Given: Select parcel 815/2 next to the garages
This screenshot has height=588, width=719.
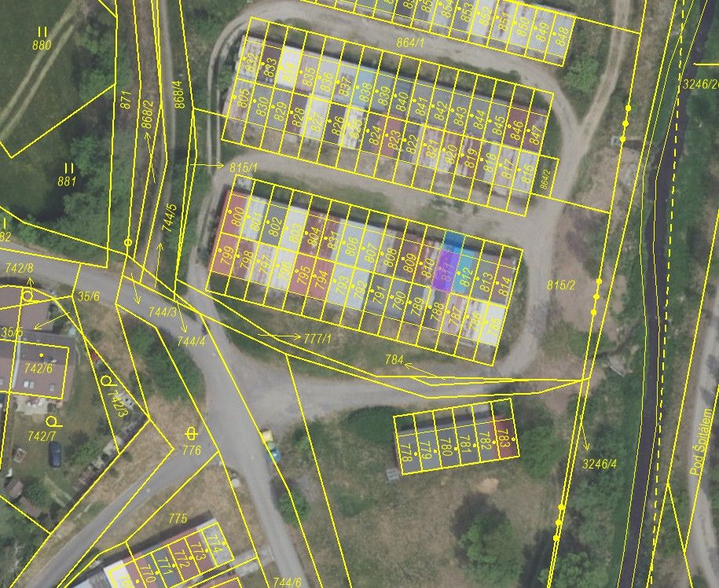Looking at the screenshot, I should pos(561,285).
